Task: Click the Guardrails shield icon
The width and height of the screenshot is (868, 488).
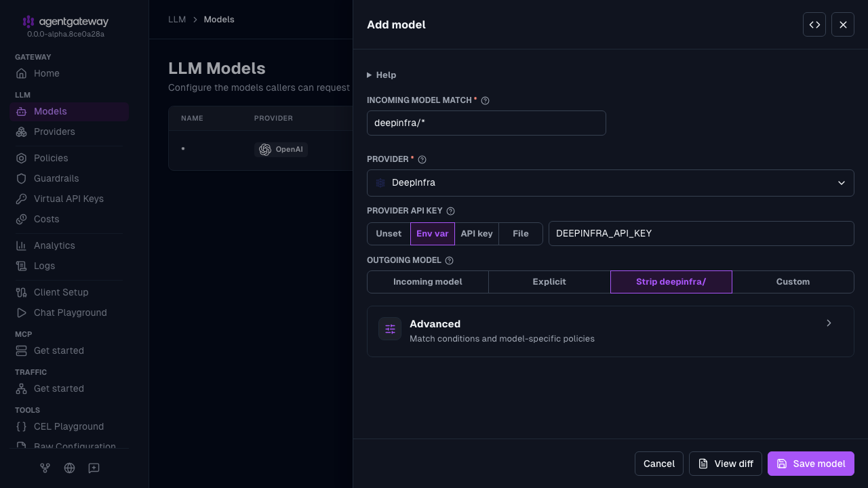Action: pyautogui.click(x=22, y=178)
